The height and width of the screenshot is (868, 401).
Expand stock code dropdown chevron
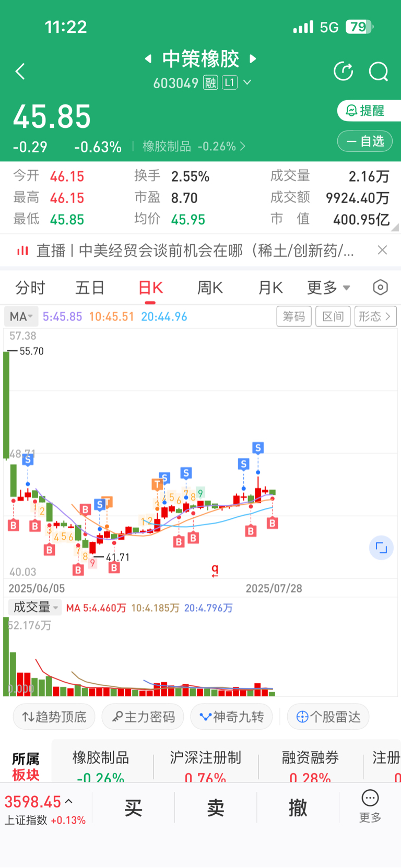(x=247, y=82)
